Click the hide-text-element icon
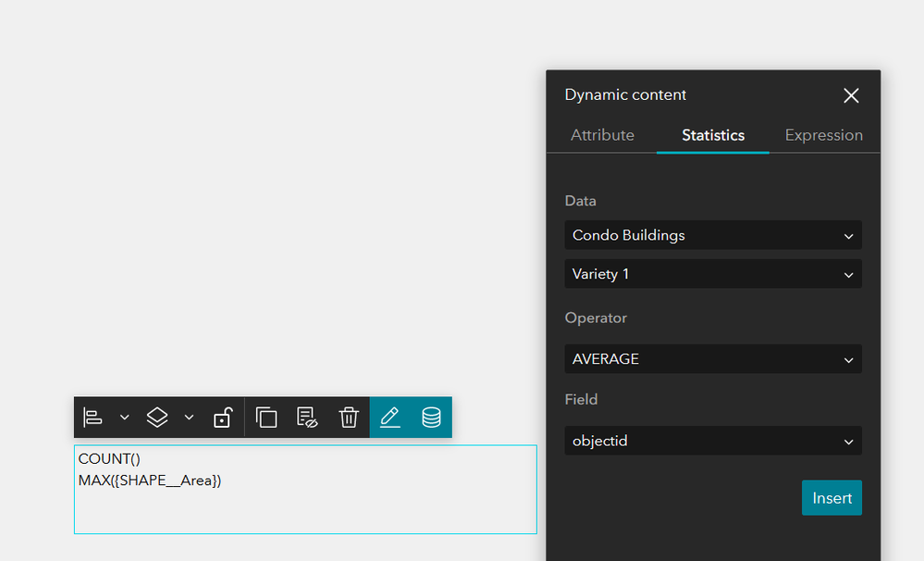Viewport: 924px width, 561px height. 307,418
